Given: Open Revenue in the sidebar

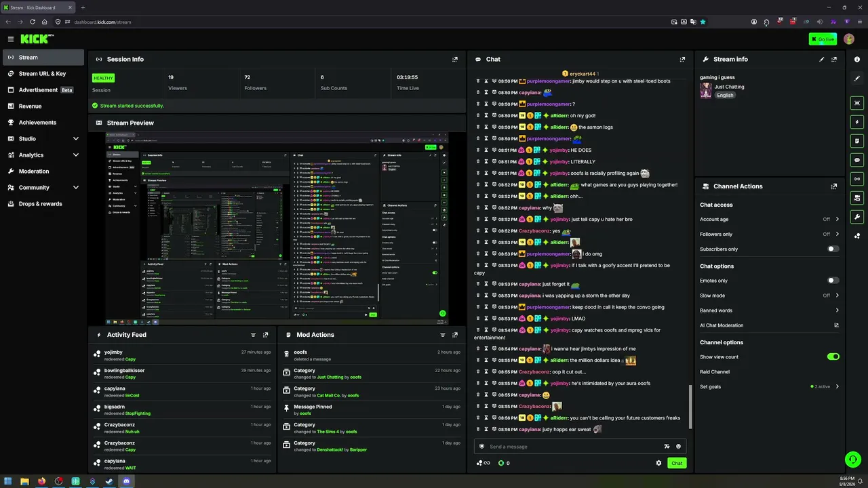Looking at the screenshot, I should pos(43,106).
